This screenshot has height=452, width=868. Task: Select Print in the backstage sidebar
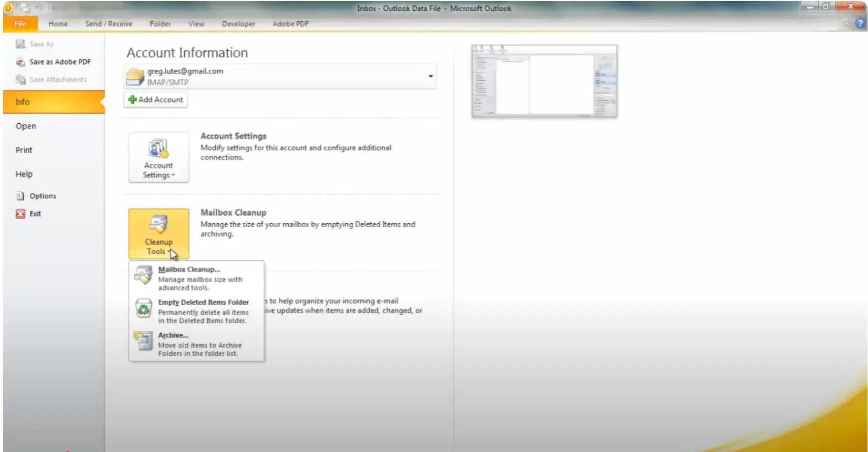click(x=24, y=150)
